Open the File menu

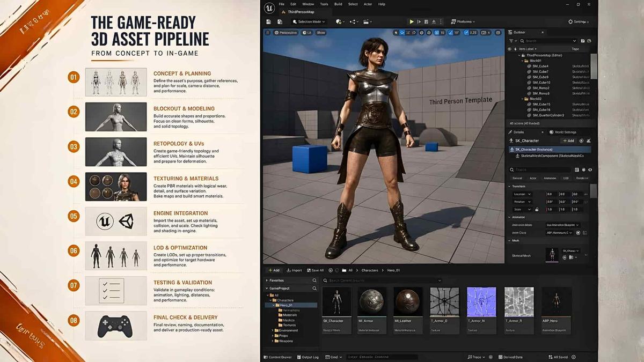coord(281,4)
